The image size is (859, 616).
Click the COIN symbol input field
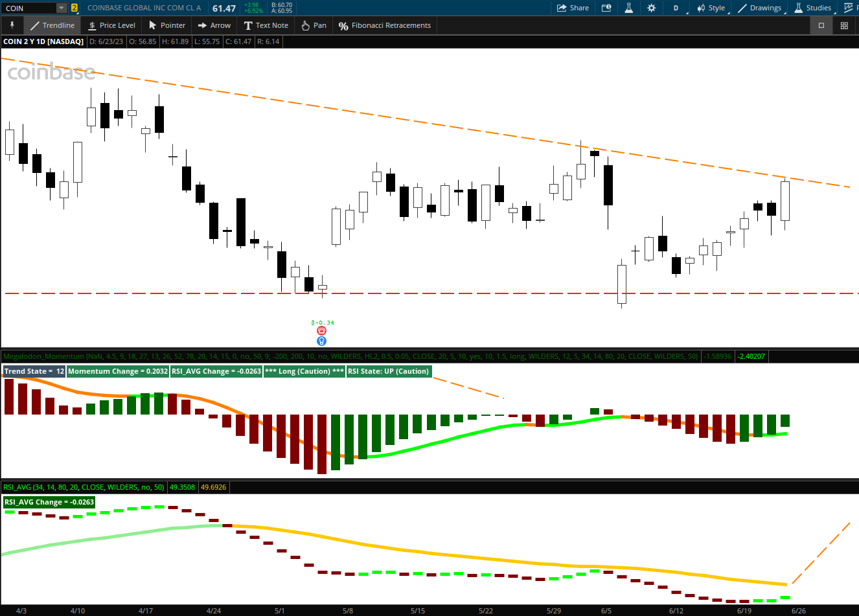click(29, 8)
